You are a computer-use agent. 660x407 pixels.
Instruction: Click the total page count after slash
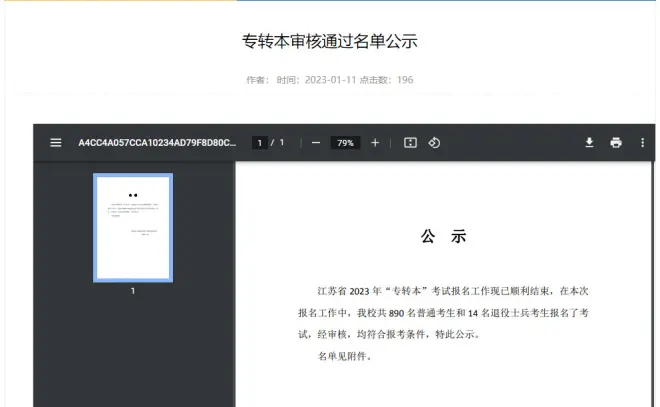tap(282, 143)
